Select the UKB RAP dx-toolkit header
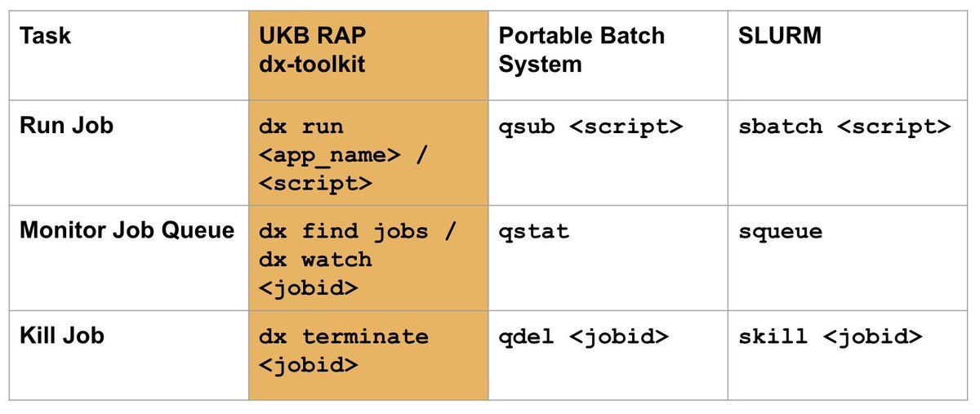The image size is (980, 414). (x=368, y=56)
